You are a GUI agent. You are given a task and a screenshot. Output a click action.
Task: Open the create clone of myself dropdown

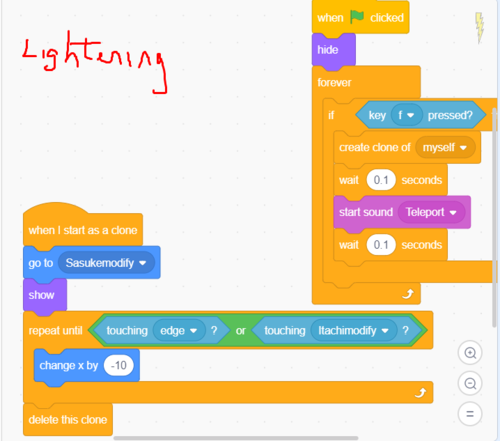tap(445, 147)
